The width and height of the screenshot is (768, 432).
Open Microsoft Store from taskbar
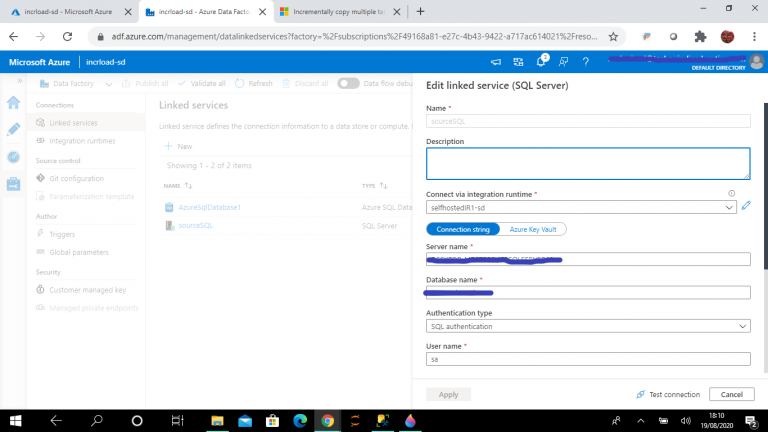pos(272,421)
